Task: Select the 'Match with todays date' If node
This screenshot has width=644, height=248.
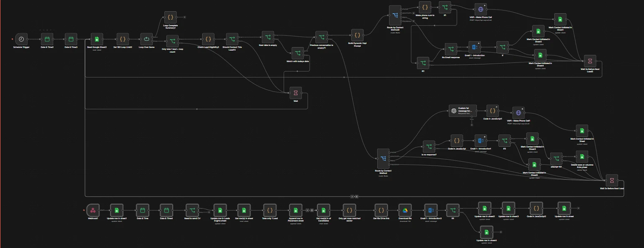Action: (x=297, y=53)
